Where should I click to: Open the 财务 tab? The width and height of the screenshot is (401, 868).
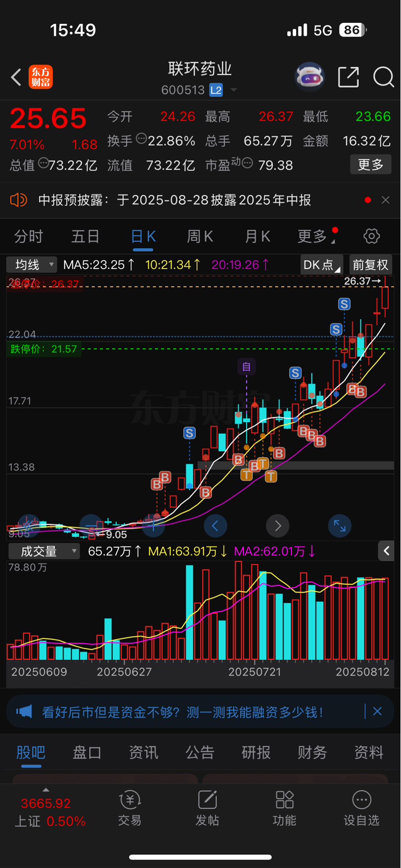312,752
